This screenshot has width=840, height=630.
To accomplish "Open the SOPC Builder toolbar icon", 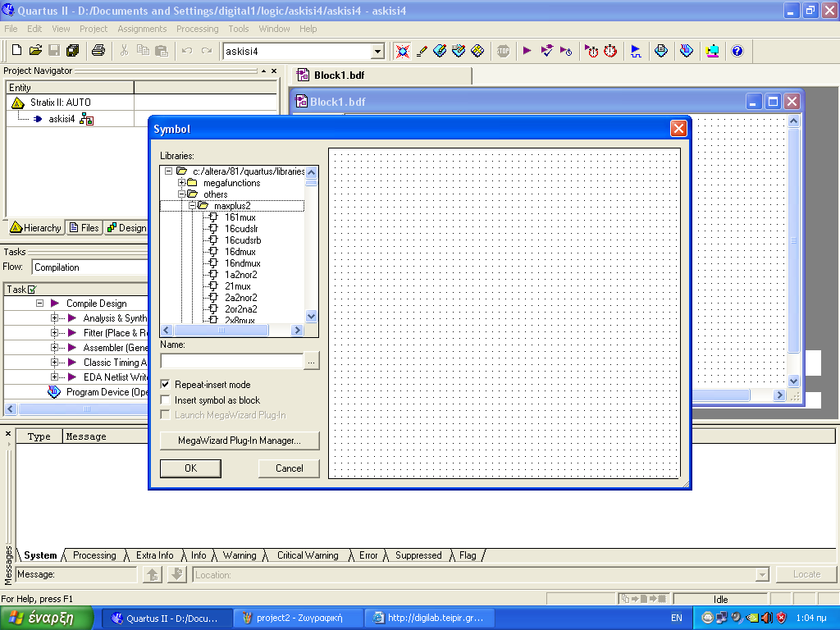I will click(712, 51).
